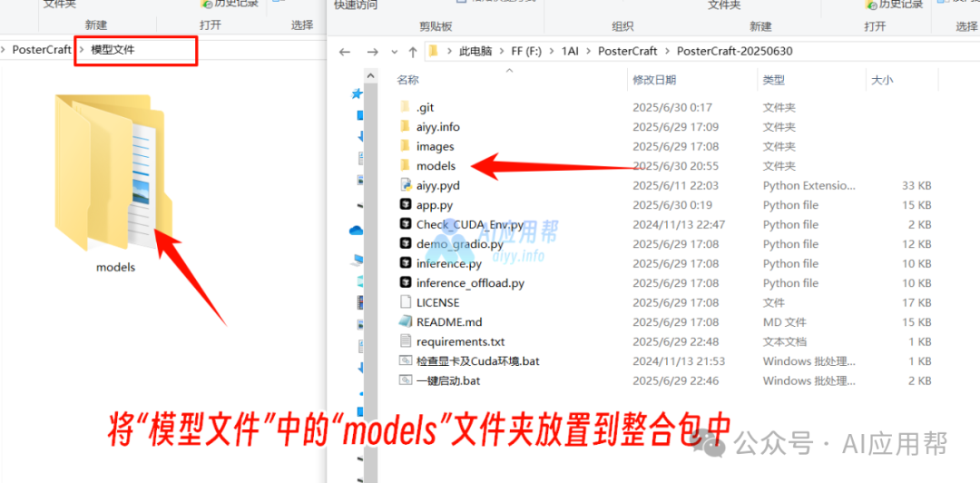Click the 一键启动.bat file icon
This screenshot has height=483, width=980.
406,380
